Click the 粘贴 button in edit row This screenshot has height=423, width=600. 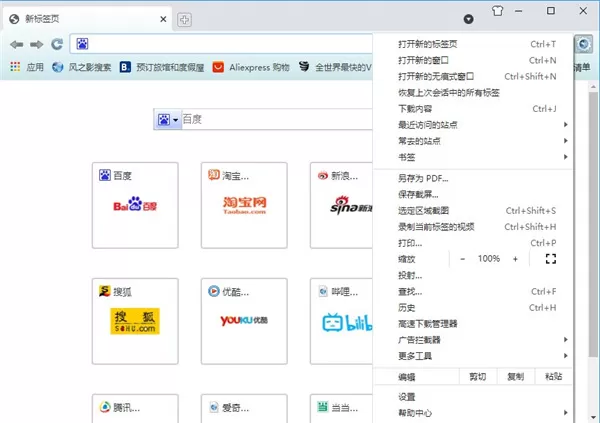553,377
